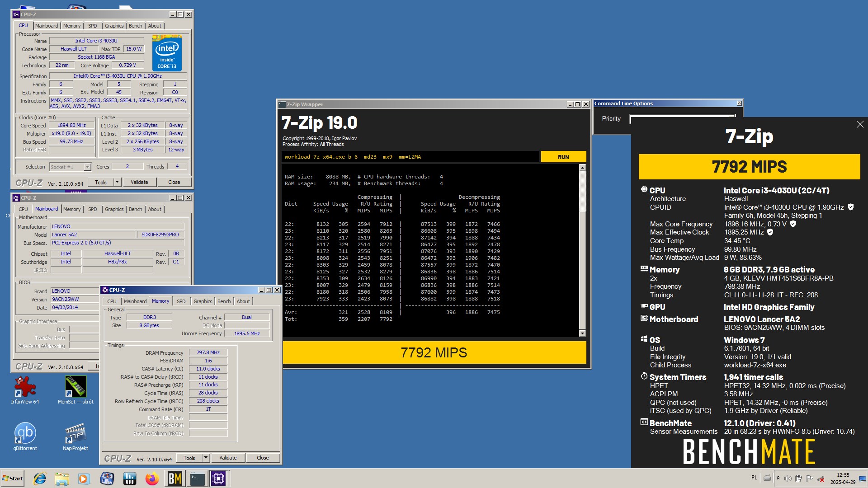This screenshot has height=488, width=868.
Task: Open the MemSet desktop shortcut
Action: [75, 390]
